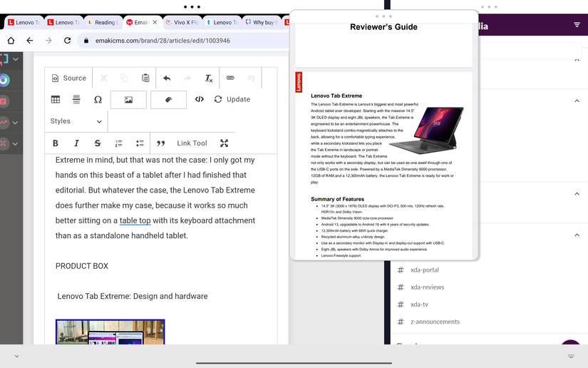The width and height of the screenshot is (588, 368).
Task: Click the PRODUCT BOX text in the editor
Action: [x=82, y=266]
